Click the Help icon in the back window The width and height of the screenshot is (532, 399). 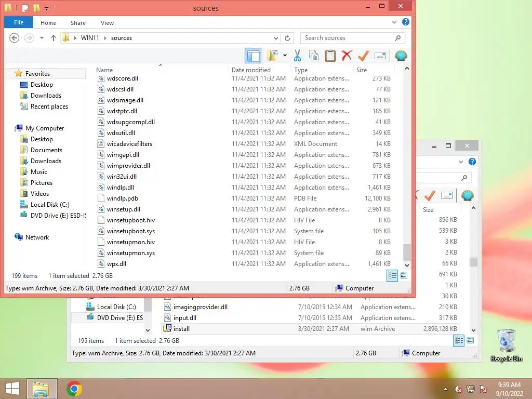click(x=472, y=162)
